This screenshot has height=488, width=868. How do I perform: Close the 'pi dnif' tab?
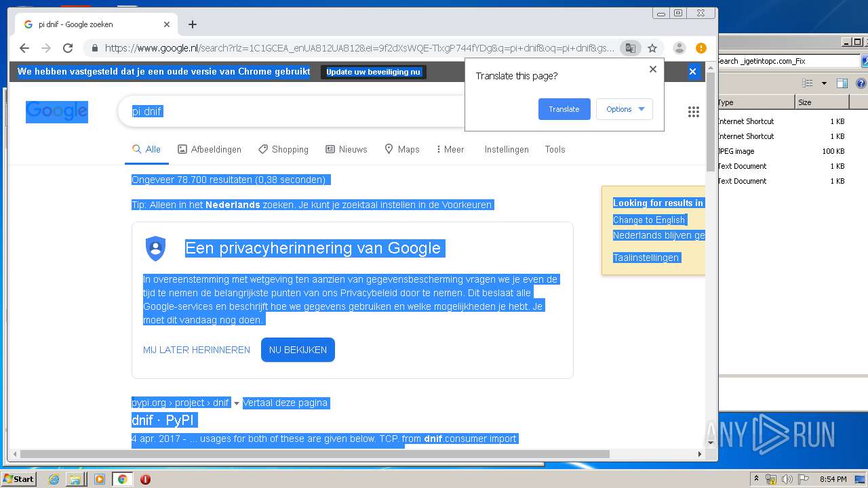tap(167, 24)
